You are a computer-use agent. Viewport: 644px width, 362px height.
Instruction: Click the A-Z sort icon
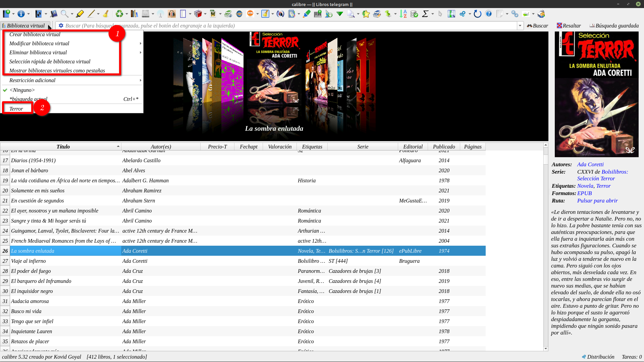[x=403, y=14]
